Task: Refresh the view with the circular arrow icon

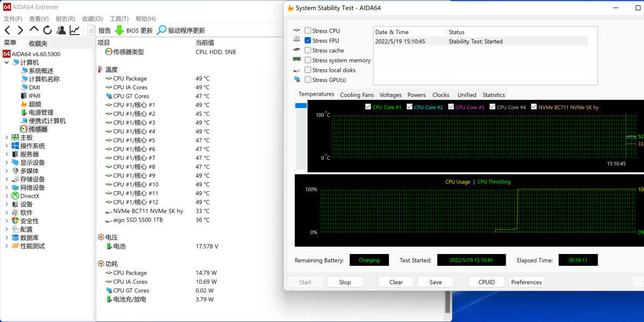Action: click(48, 30)
